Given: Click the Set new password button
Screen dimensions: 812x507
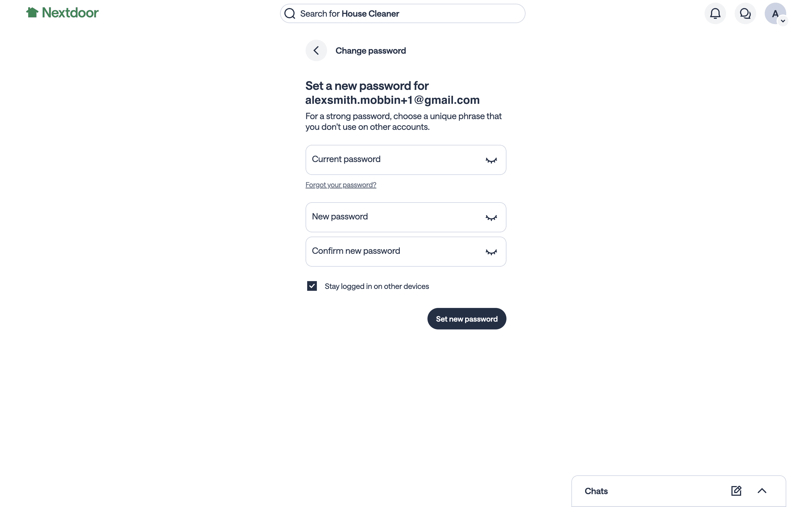Looking at the screenshot, I should [x=466, y=319].
